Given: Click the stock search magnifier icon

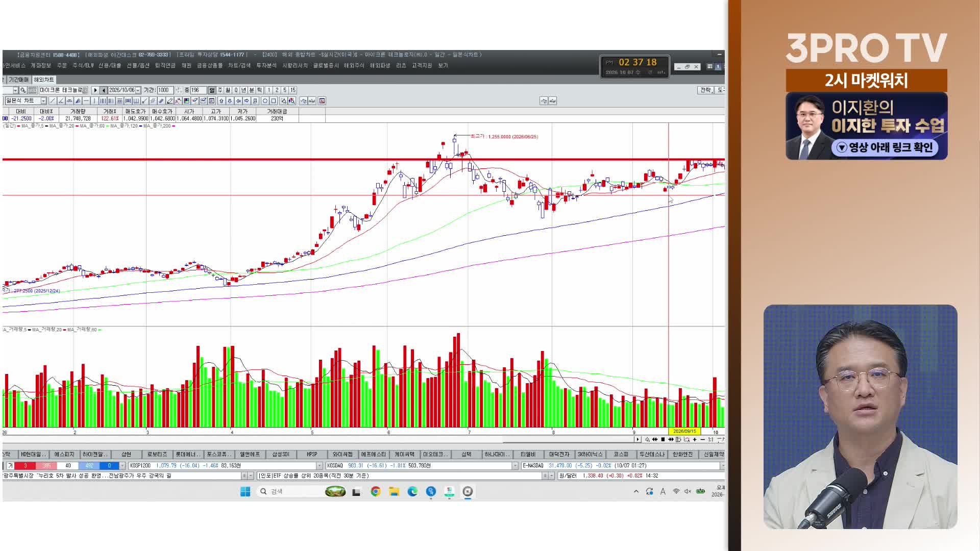Looking at the screenshot, I should coord(23,90).
